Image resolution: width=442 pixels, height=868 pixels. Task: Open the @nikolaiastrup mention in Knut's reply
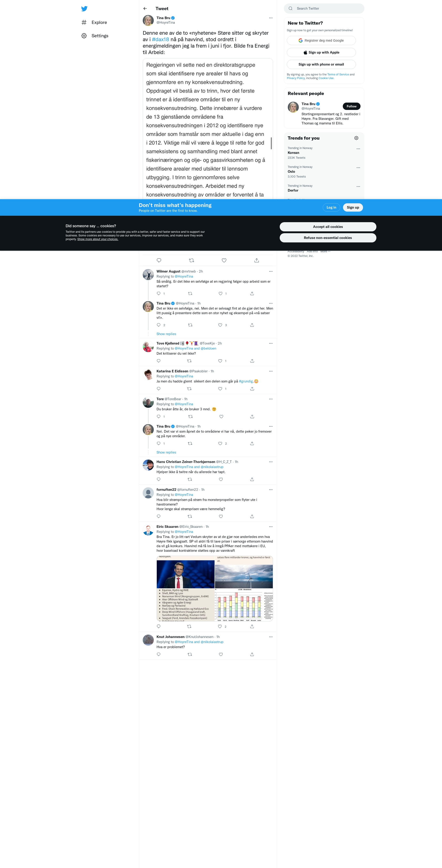pos(212,642)
